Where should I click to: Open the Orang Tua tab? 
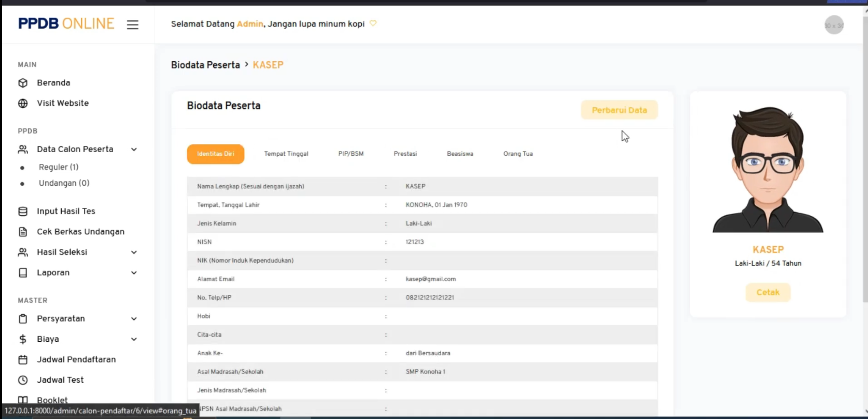518,154
